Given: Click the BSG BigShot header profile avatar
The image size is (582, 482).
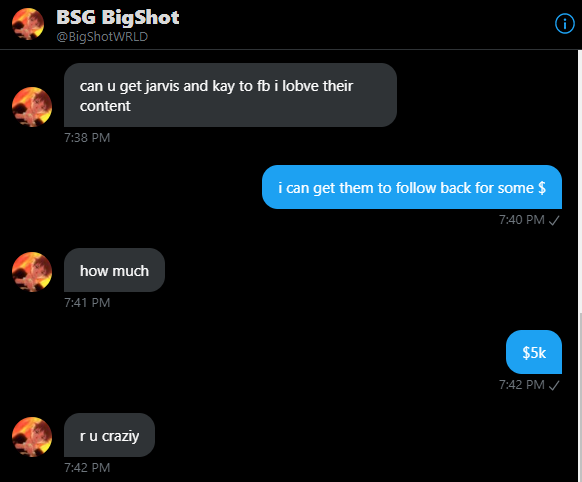Looking at the screenshot, I should tap(28, 24).
